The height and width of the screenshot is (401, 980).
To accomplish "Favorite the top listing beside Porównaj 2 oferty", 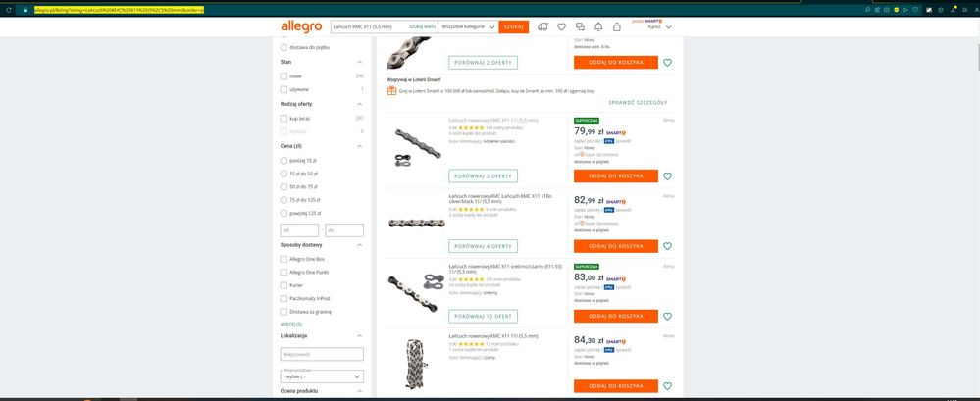I will (x=667, y=63).
